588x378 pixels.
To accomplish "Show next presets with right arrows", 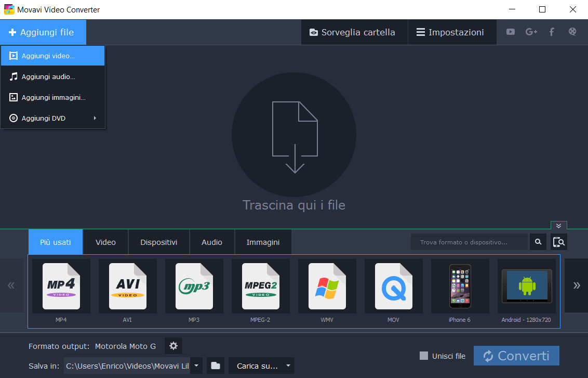I will tap(577, 285).
